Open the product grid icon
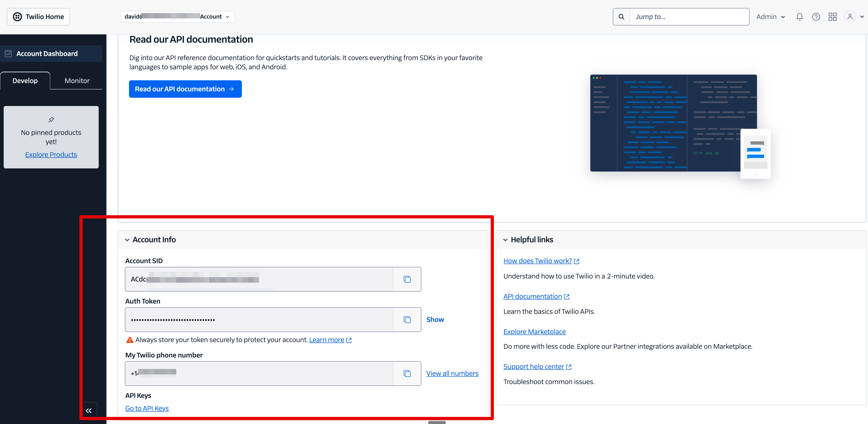 (832, 17)
